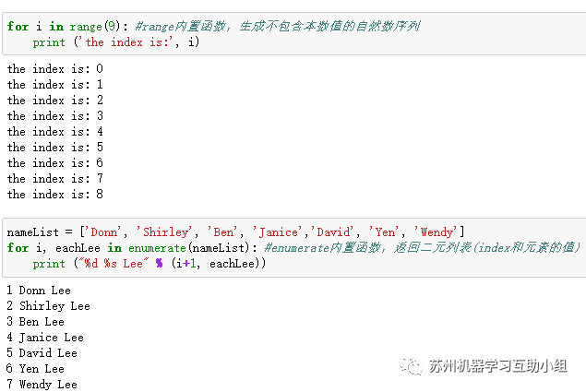The image size is (586, 392).
Task: Click output line '1 Donn Lee'
Action: tap(39, 291)
